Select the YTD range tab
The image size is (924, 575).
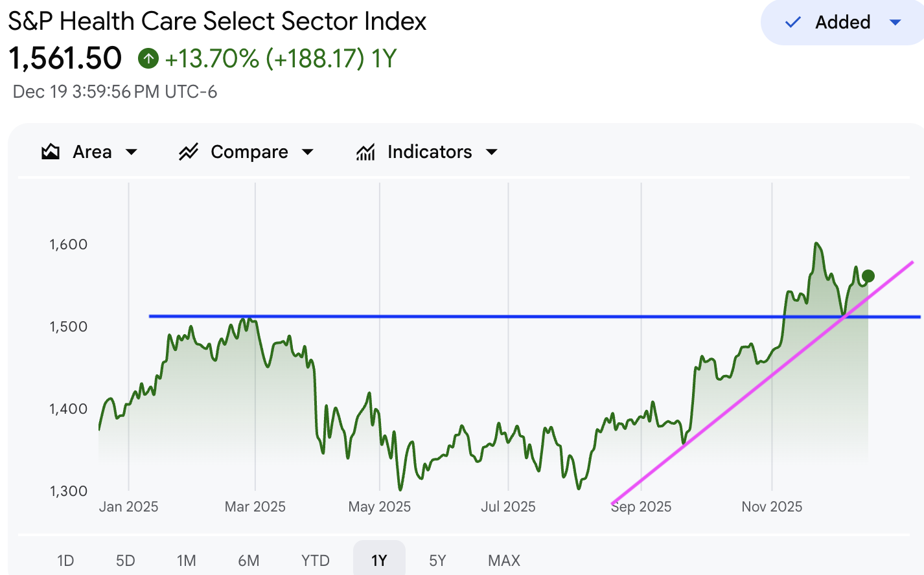(316, 560)
